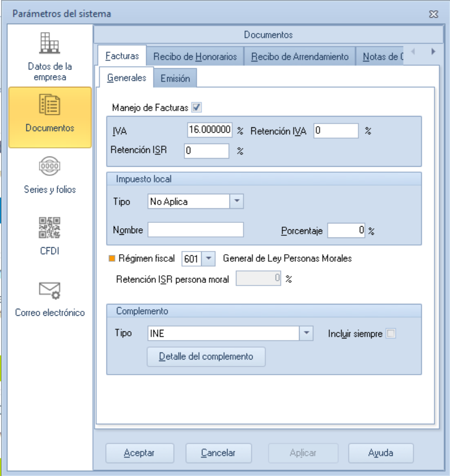Click Retención ISR persona moral field
450x476 pixels.
click(x=258, y=278)
